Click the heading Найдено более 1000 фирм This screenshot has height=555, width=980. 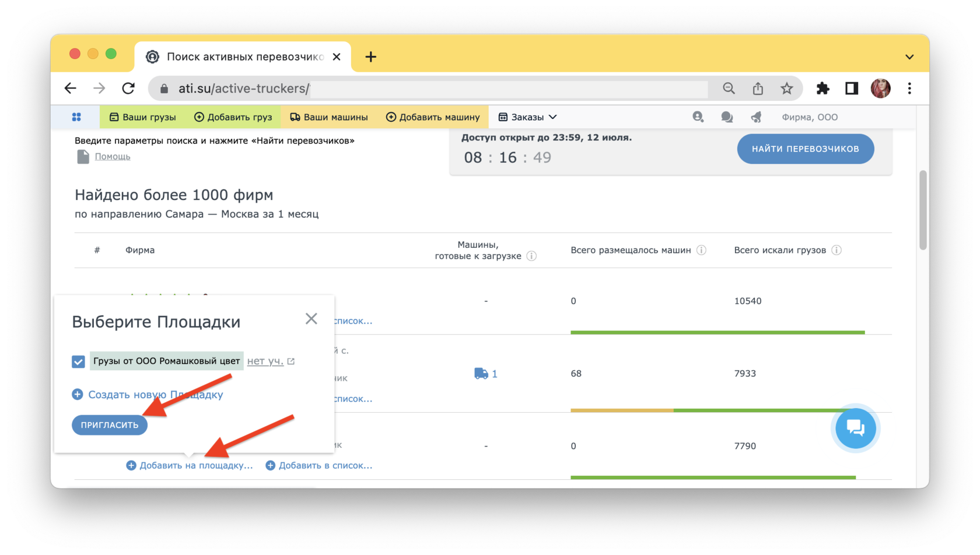pos(174,195)
